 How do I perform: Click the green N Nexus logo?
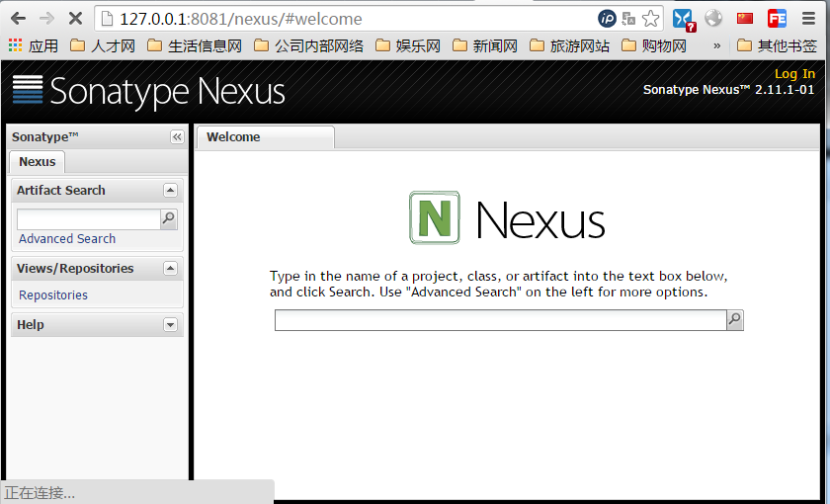tap(435, 217)
